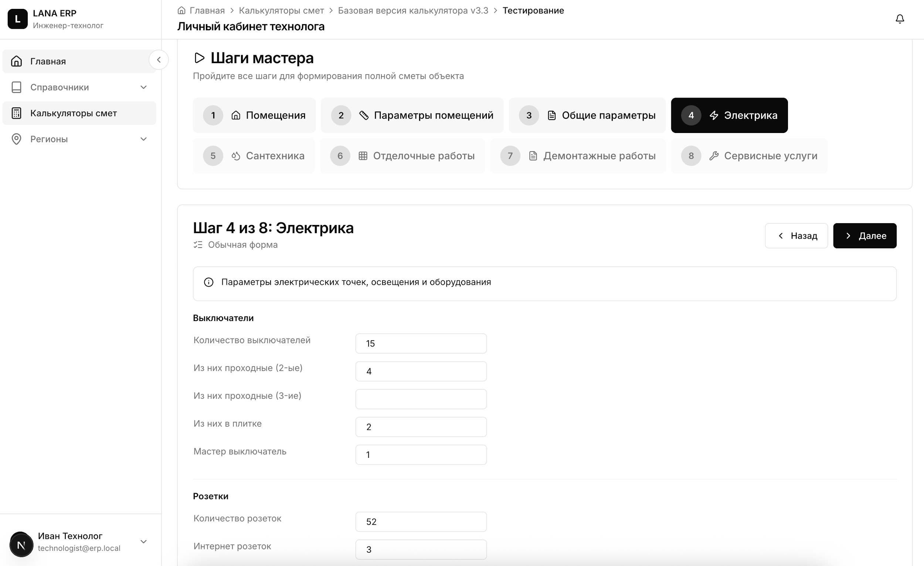This screenshot has height=566, width=924.
Task: Go to step Помещения
Action: pos(254,115)
